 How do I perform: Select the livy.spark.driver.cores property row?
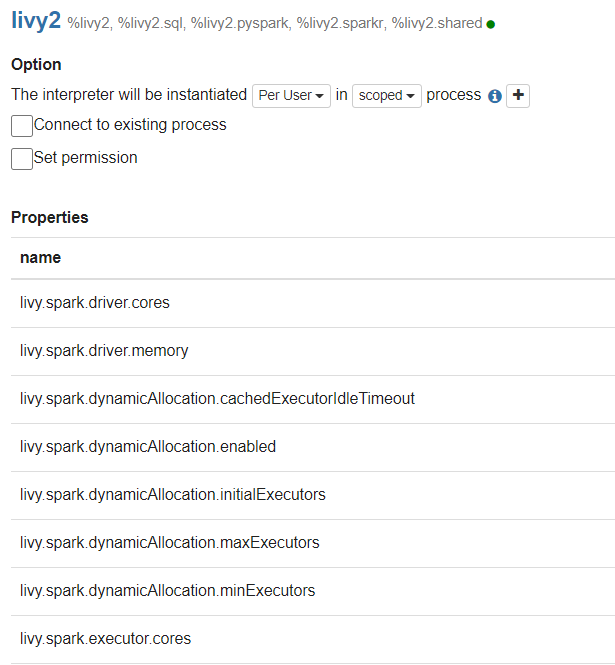tap(313, 303)
